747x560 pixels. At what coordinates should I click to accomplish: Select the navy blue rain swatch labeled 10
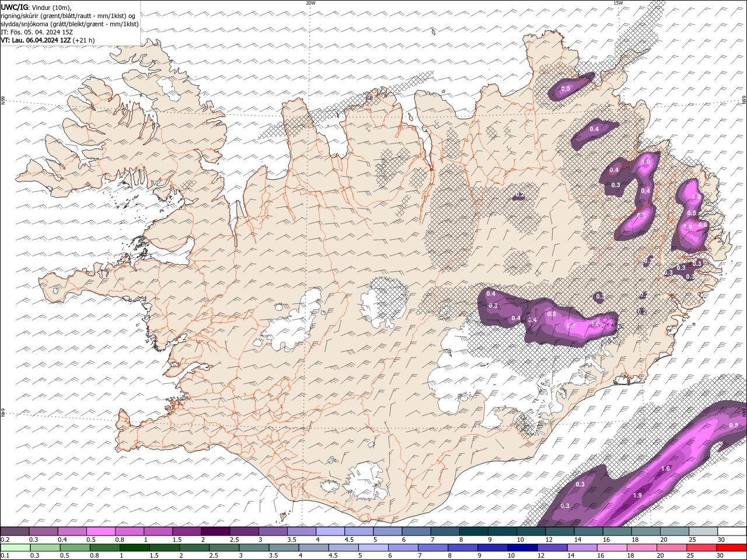point(522,548)
